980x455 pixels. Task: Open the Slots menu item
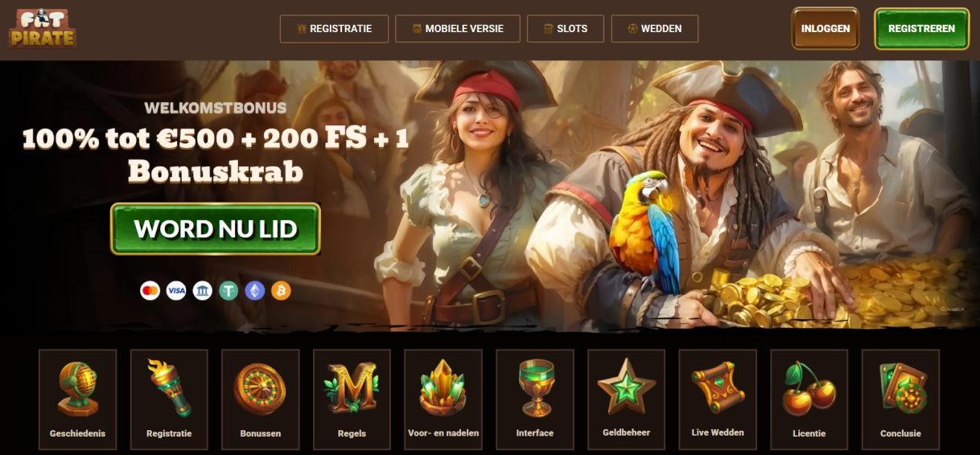pyautogui.click(x=566, y=28)
